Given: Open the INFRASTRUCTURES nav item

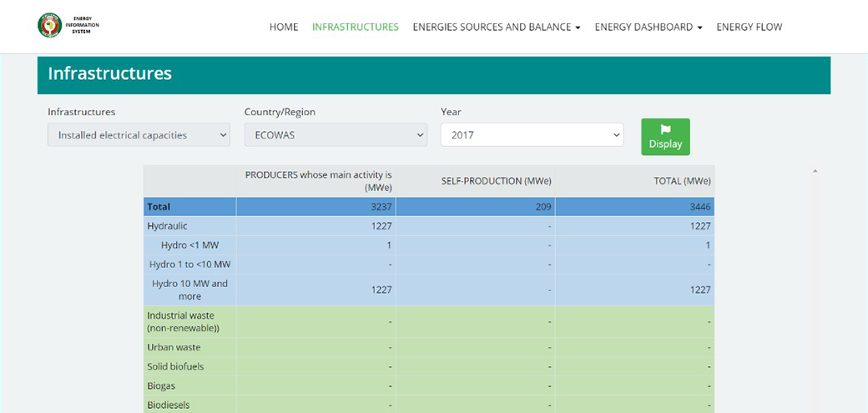Looking at the screenshot, I should coord(356,27).
